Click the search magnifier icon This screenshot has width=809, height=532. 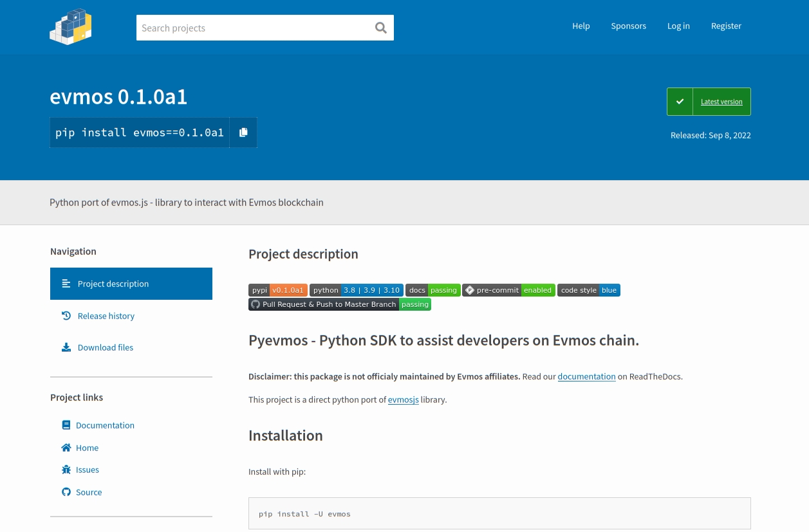380,28
